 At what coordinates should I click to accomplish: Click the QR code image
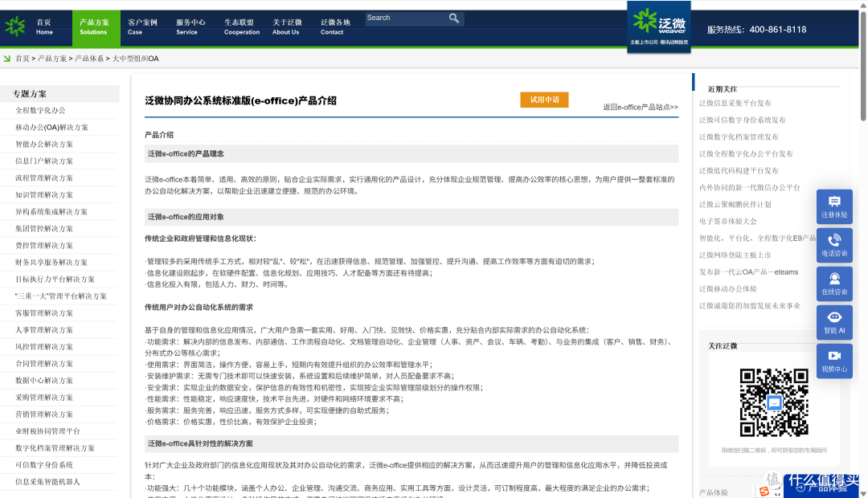tap(774, 402)
